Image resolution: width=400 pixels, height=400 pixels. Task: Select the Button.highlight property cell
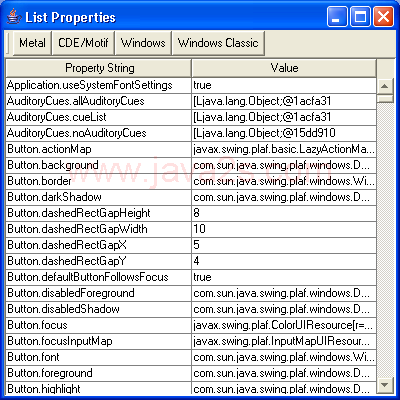pos(99,388)
